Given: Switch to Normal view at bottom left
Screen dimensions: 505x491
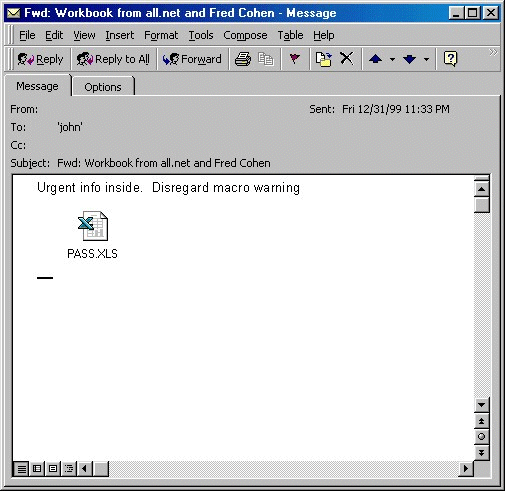Looking at the screenshot, I should (21, 469).
